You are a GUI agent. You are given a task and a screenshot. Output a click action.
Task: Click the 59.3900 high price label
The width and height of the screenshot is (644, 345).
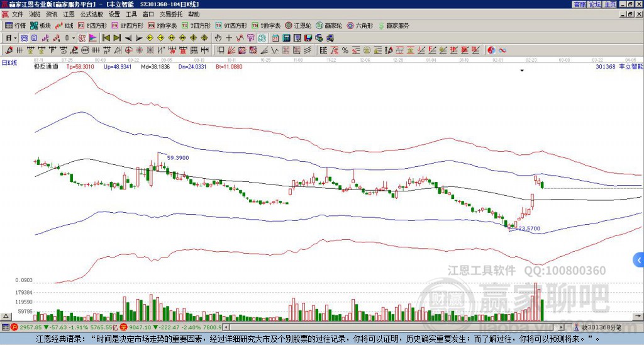178,157
